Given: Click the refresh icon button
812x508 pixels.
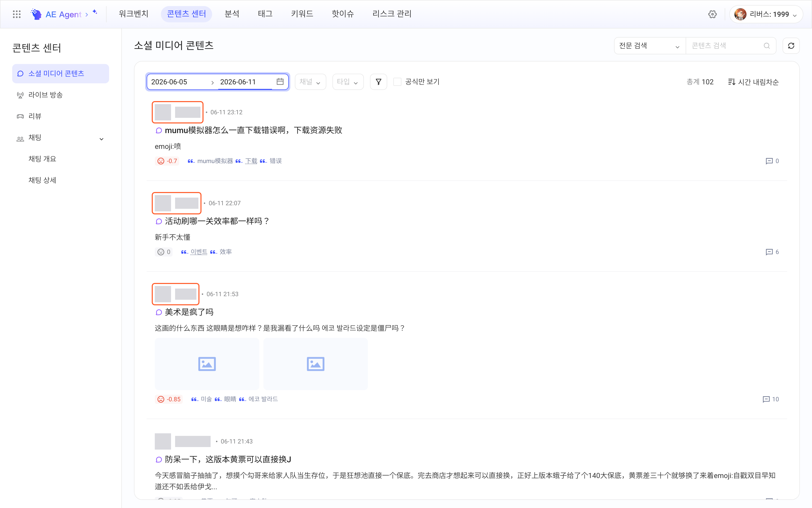Looking at the screenshot, I should [x=791, y=46].
